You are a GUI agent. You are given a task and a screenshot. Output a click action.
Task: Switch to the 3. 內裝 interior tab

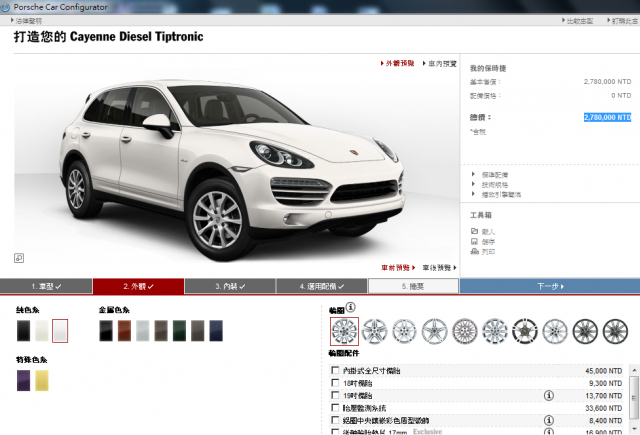point(230,286)
